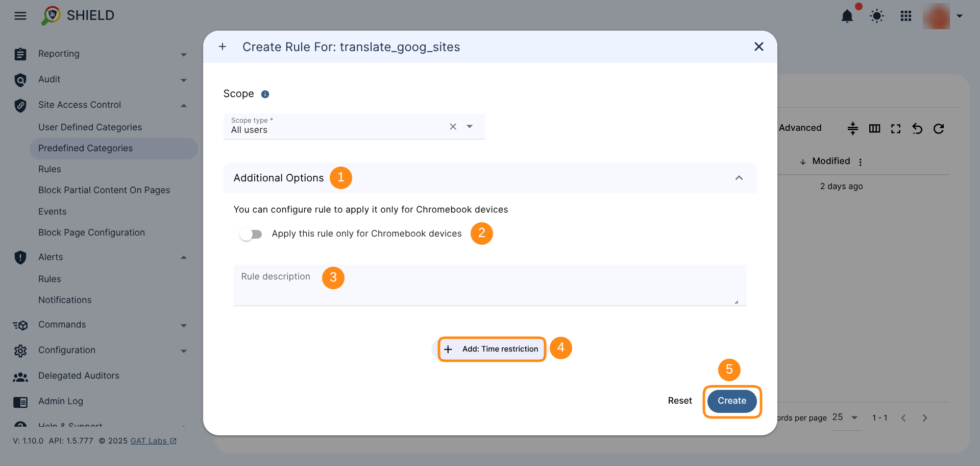Click the plus icon in dialog header

[x=223, y=47]
